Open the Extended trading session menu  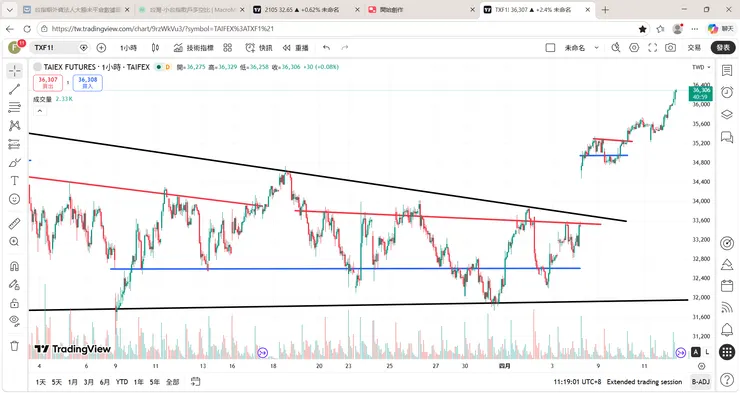pos(644,382)
